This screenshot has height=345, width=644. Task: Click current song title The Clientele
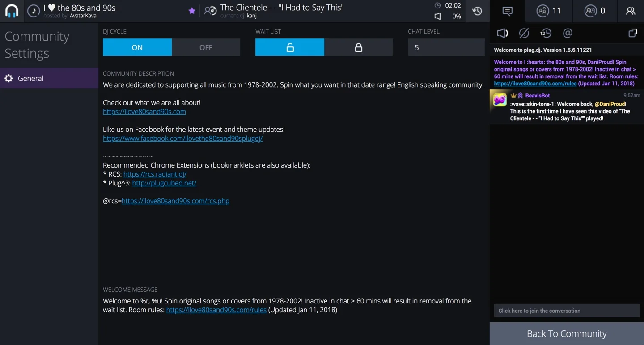tap(282, 8)
